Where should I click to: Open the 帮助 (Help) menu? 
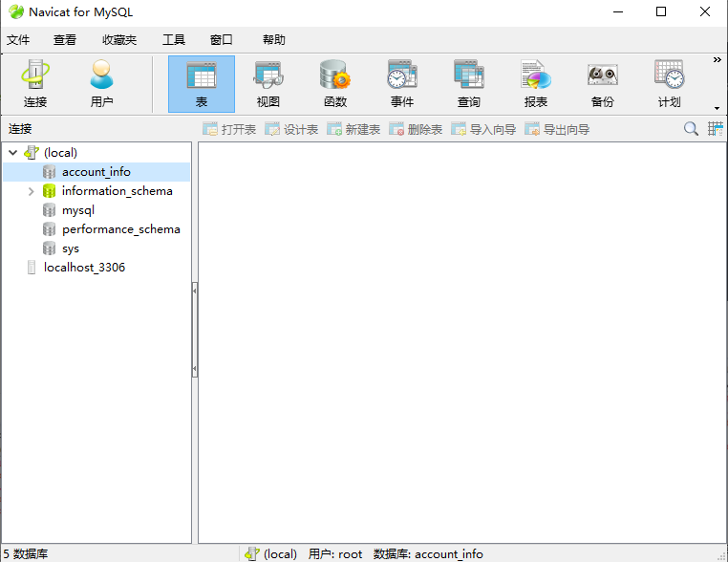(x=274, y=40)
